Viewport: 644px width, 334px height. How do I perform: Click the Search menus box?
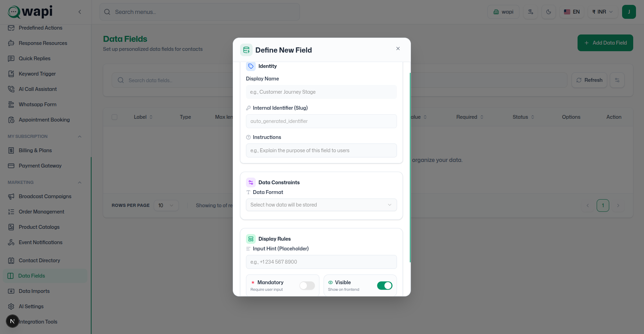coord(200,12)
